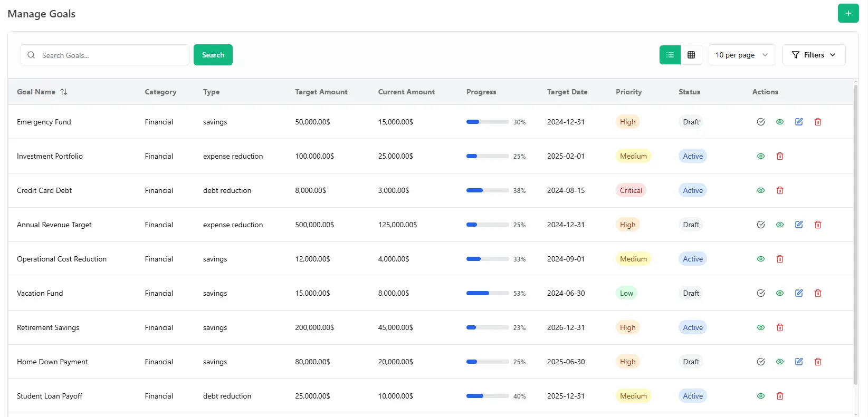Click the Low priority badge
The image size is (868, 417).
coord(626,293)
